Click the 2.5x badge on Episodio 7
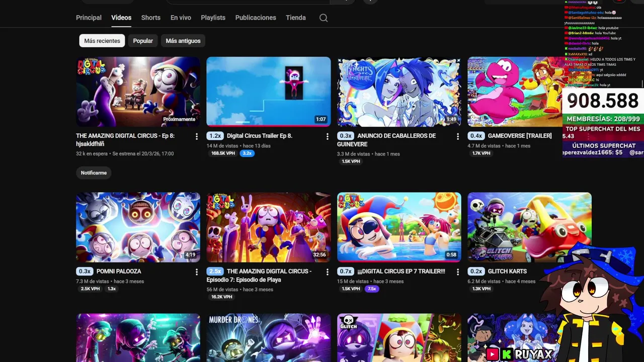644x362 pixels. click(215, 271)
